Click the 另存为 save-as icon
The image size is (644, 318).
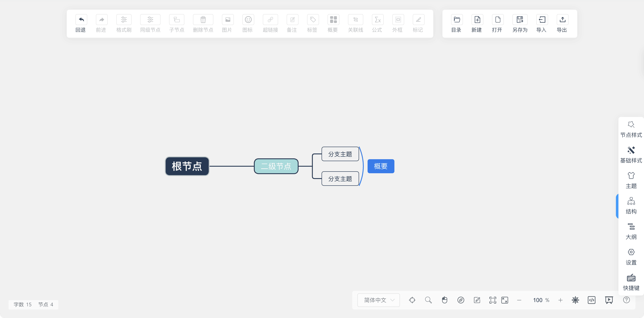pyautogui.click(x=520, y=20)
